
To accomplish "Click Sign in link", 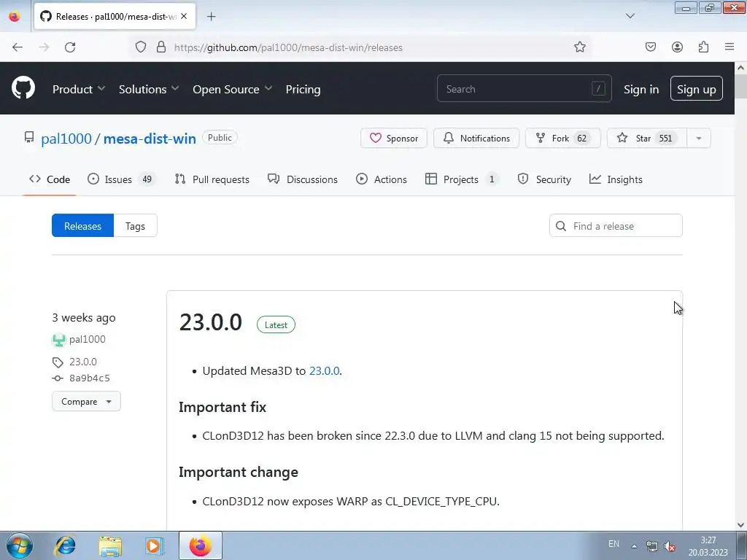I will pyautogui.click(x=641, y=89).
